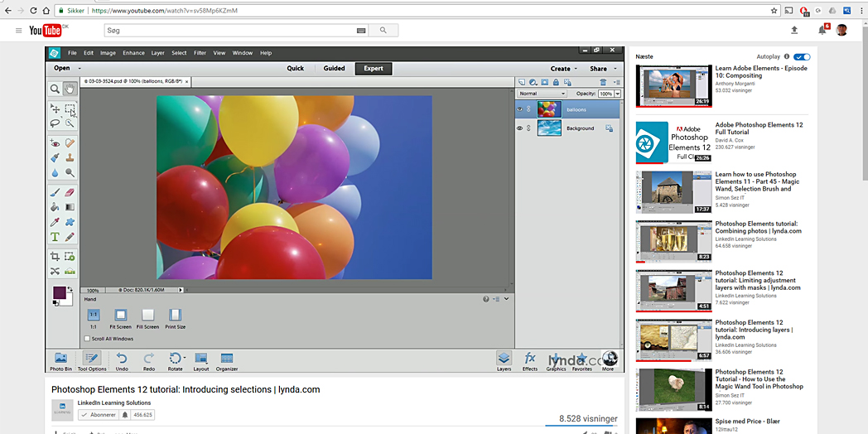
Task: Expand the Create dropdown menu
Action: tap(563, 69)
